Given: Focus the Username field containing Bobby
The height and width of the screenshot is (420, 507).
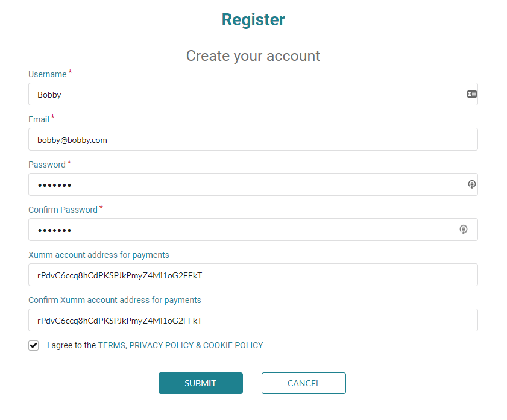Looking at the screenshot, I should coord(253,94).
